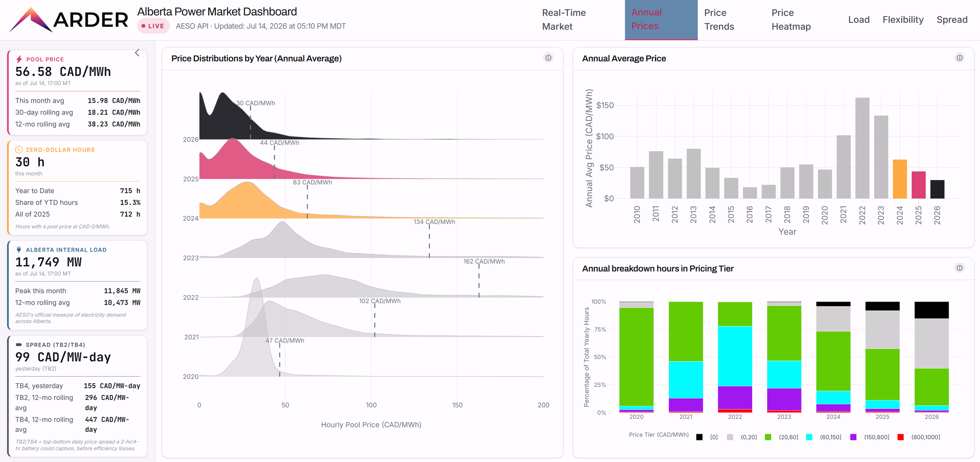
Task: Click the Alberta Internal Load plug icon
Action: (x=19, y=250)
